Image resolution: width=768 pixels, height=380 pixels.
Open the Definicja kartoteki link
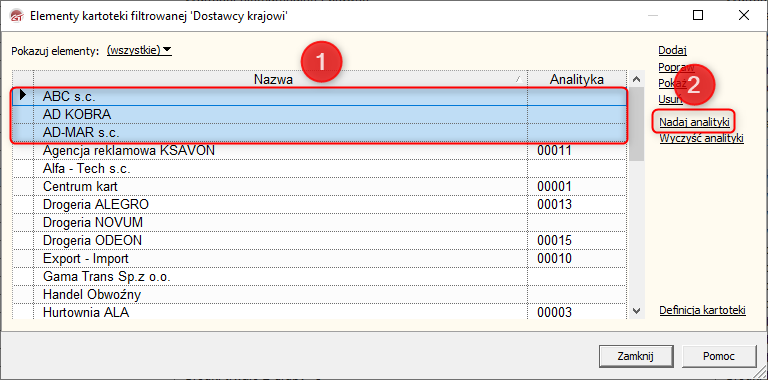702,310
